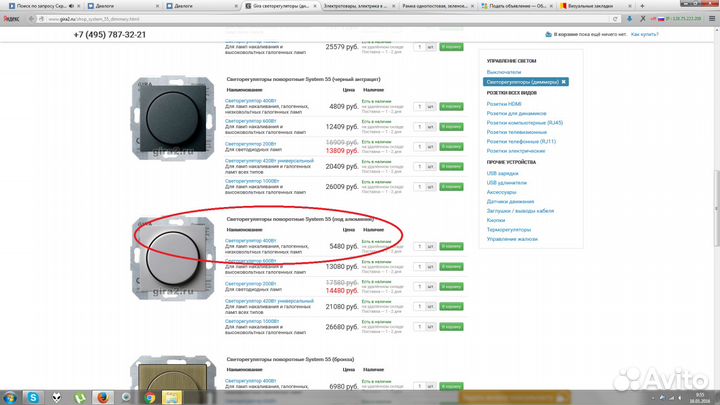Add aluminum 400Вт dimmer for 5480 to cart
This screenshot has width=720, height=405.
click(451, 245)
